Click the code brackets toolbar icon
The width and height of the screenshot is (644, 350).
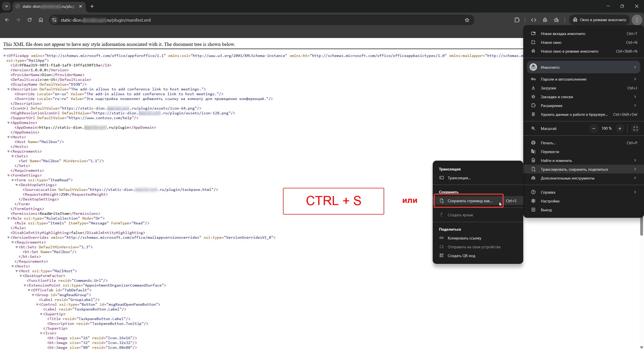point(534,20)
